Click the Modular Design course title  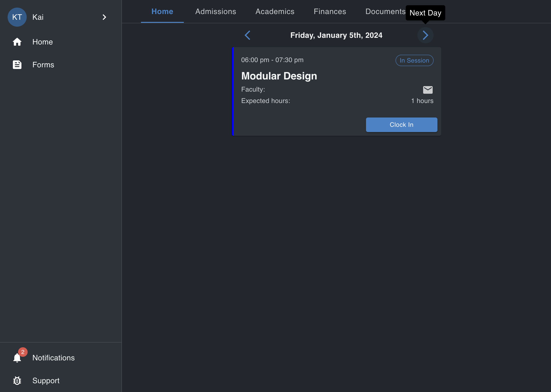[279, 76]
